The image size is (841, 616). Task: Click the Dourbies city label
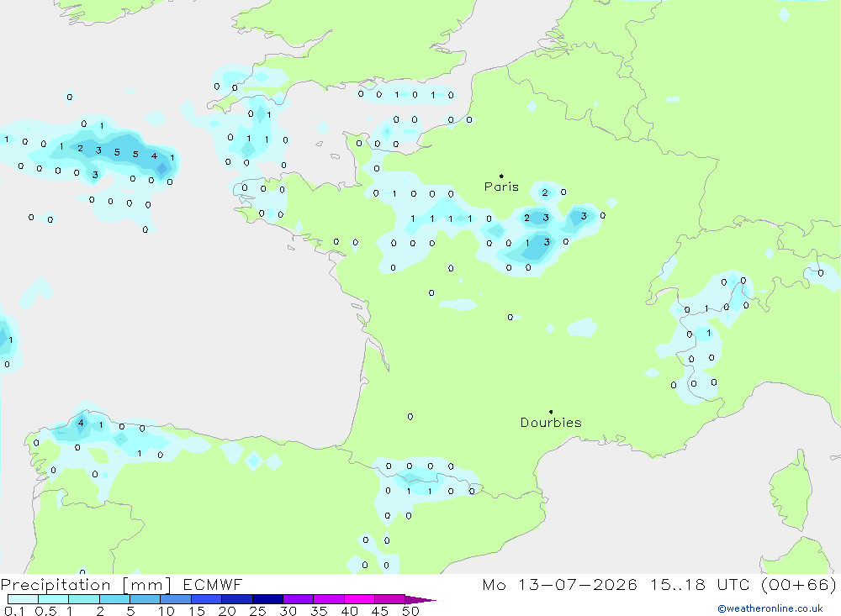point(551,423)
